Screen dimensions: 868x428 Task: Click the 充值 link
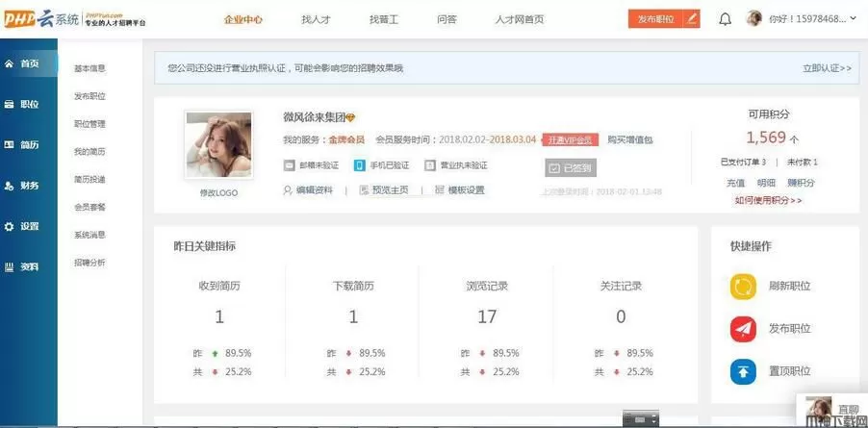coord(736,183)
